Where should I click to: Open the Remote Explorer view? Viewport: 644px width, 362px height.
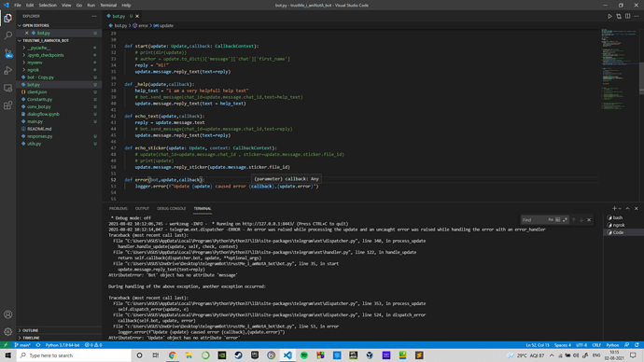(x=7, y=89)
